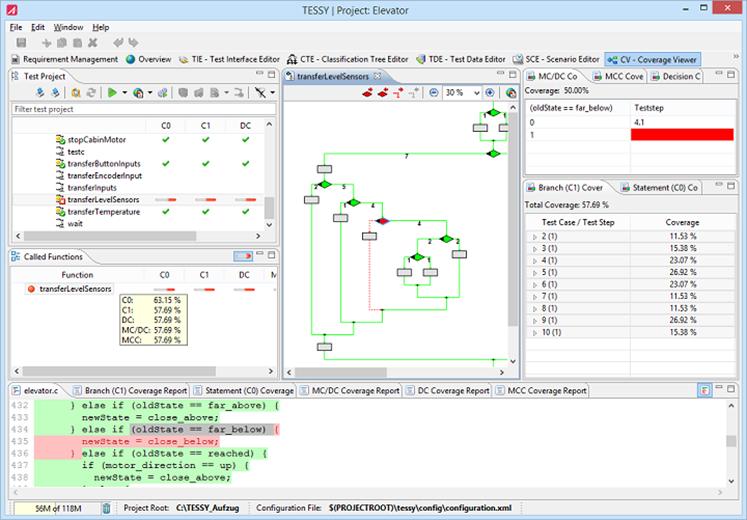The image size is (747, 520).
Task: Click the zoom out magnifier in flow chart toolbar
Action: (433, 93)
